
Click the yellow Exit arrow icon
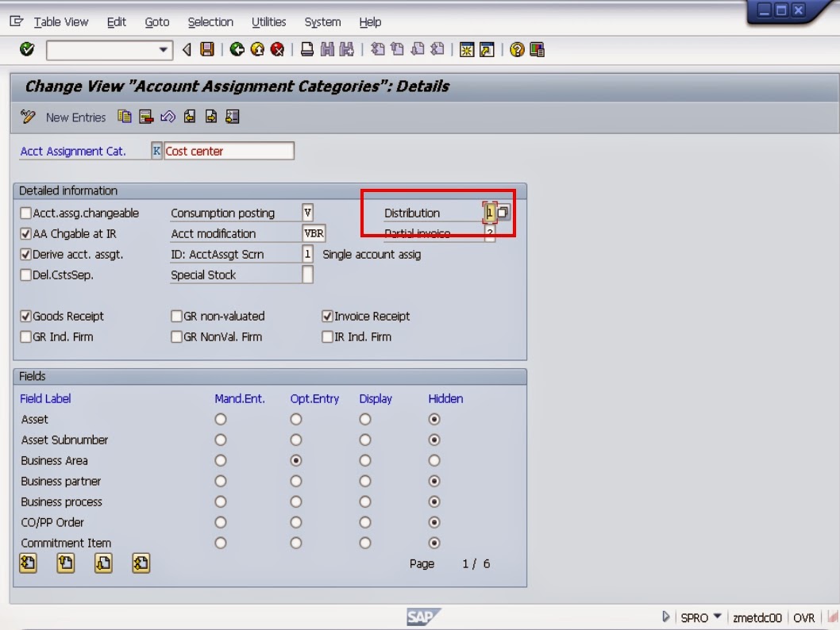click(257, 50)
